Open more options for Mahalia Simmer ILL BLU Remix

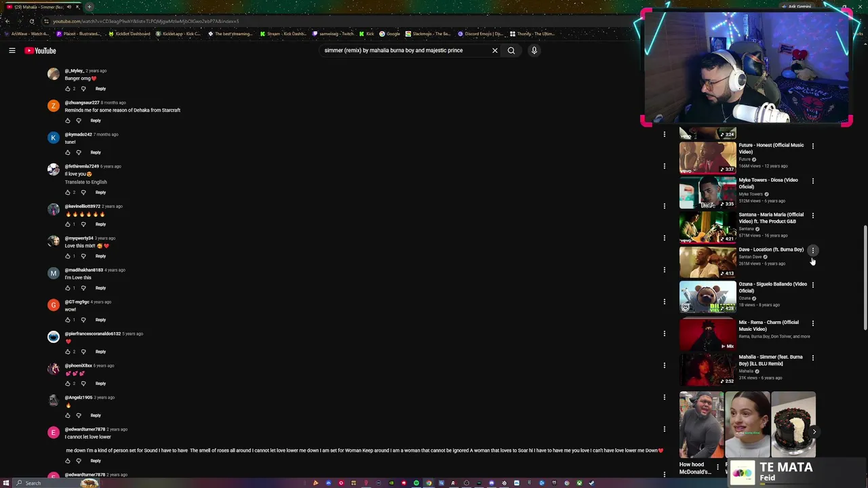[813, 358]
